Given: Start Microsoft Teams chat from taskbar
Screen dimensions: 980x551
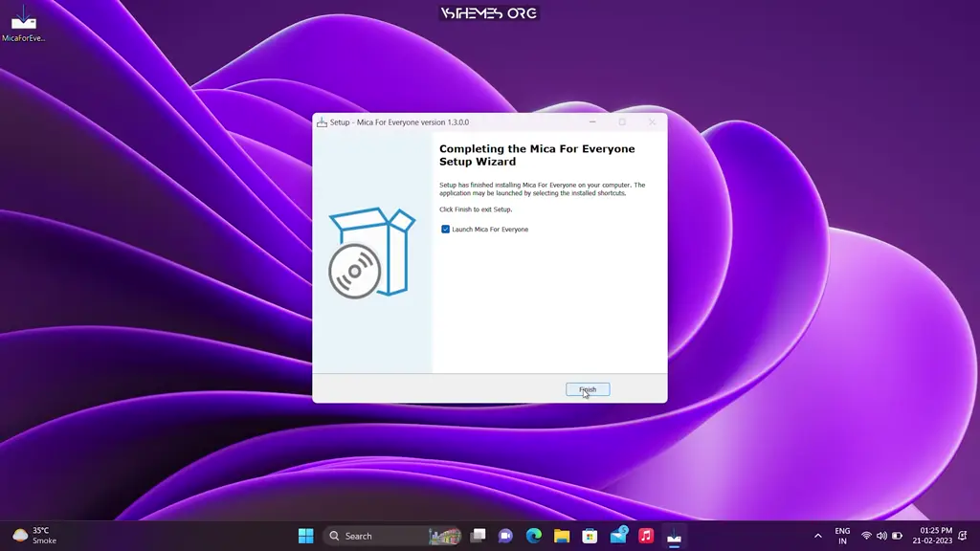Looking at the screenshot, I should tap(504, 536).
